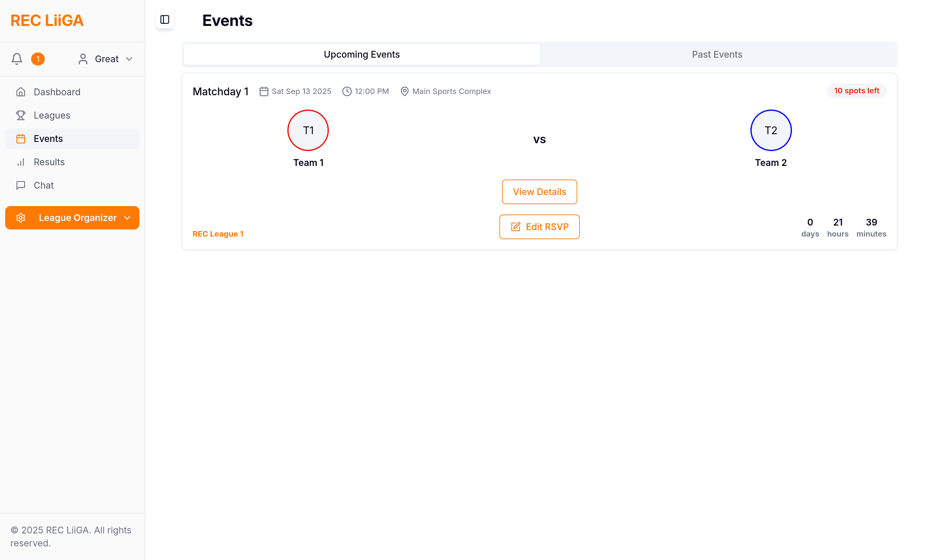Image resolution: width=934 pixels, height=560 pixels.
Task: Click the user profile avatar icon
Action: click(x=83, y=59)
